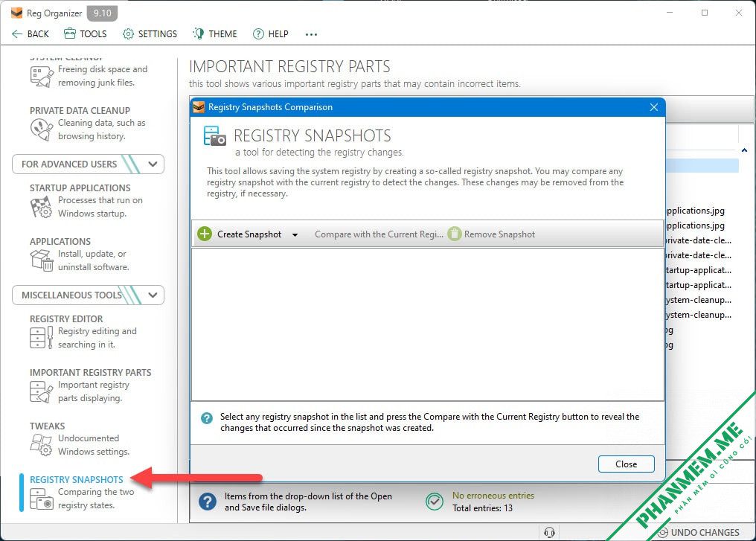Click the Help question mark icon

[258, 33]
